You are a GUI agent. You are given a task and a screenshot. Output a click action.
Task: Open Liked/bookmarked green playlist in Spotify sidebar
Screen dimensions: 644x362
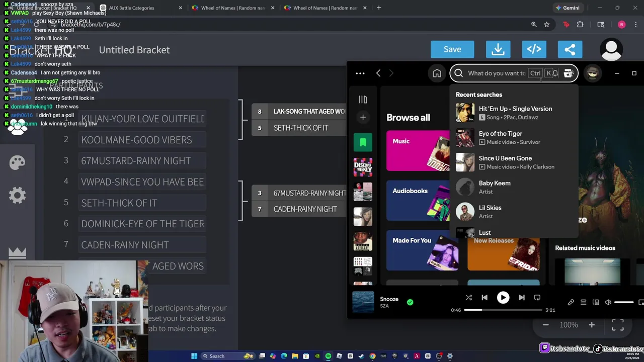363,142
